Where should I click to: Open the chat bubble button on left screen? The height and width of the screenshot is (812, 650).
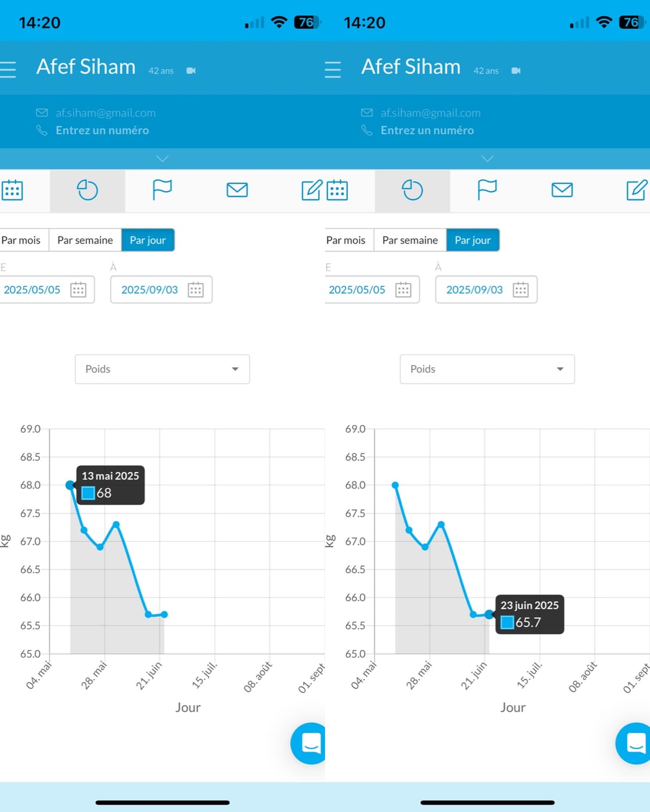[309, 743]
